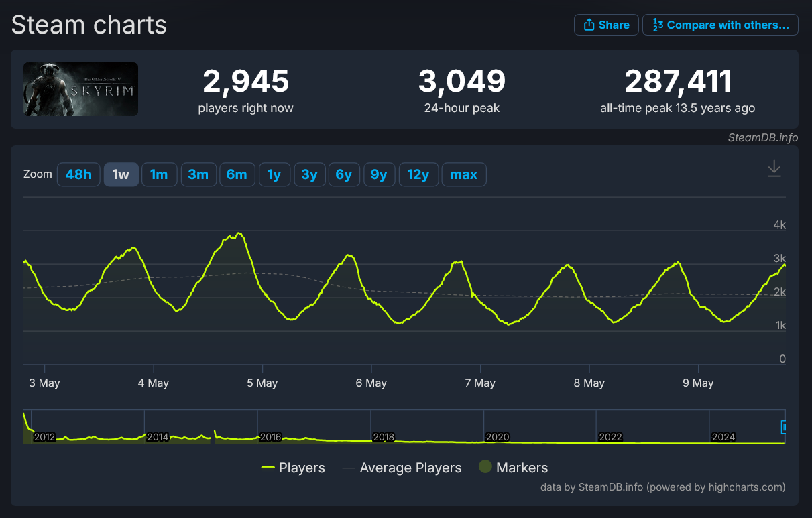
Task: Click the 5 May axis label
Action: (x=262, y=383)
